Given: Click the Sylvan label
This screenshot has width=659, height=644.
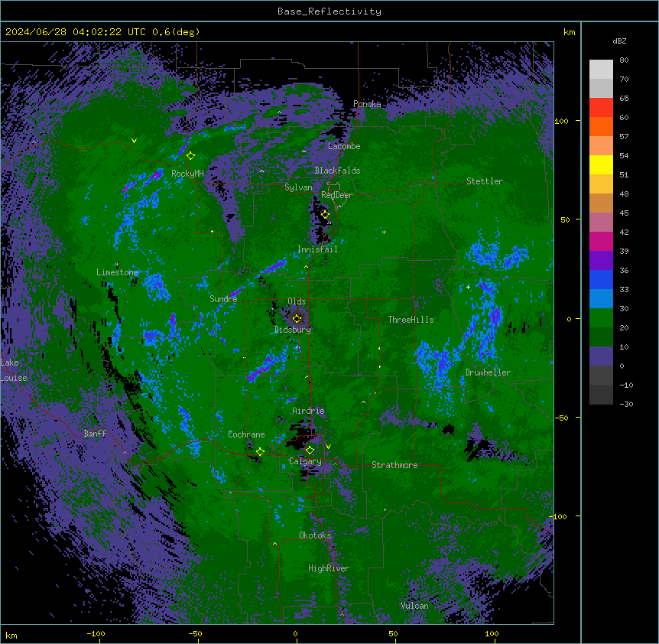Looking at the screenshot, I should 298,187.
